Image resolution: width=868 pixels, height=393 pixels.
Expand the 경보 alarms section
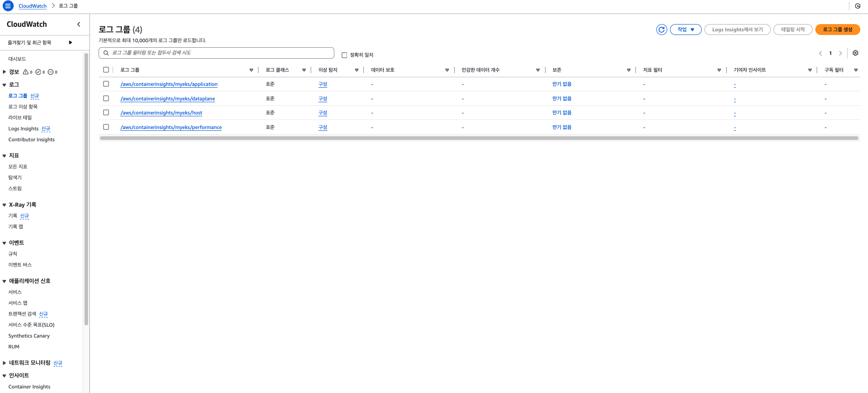(5, 72)
